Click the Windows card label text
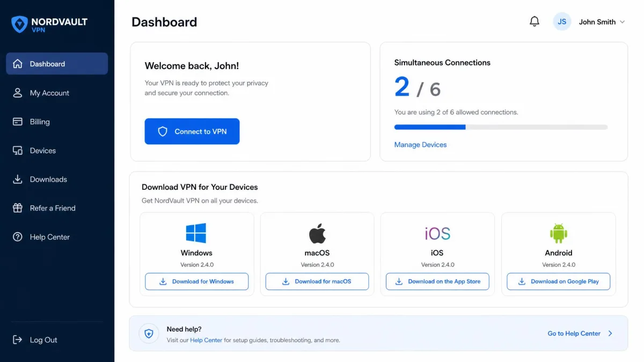 pyautogui.click(x=196, y=253)
